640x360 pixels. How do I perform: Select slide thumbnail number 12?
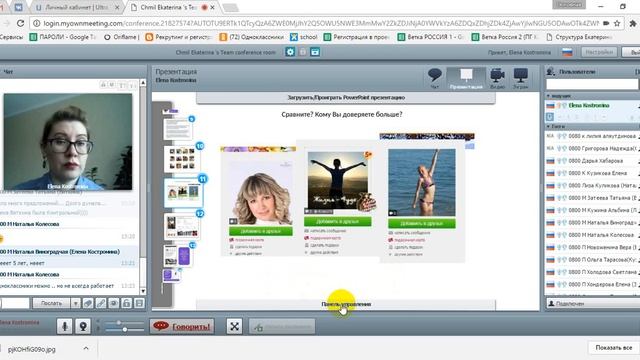(182, 226)
